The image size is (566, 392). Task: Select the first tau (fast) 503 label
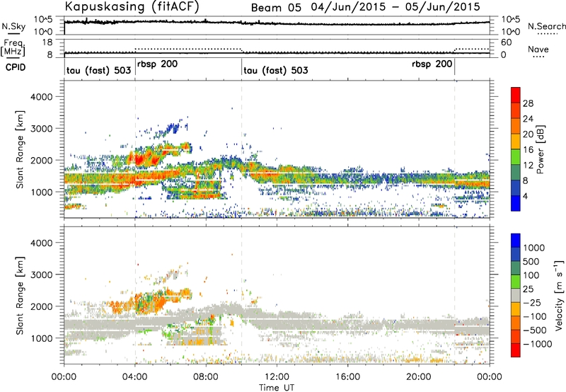click(x=98, y=70)
